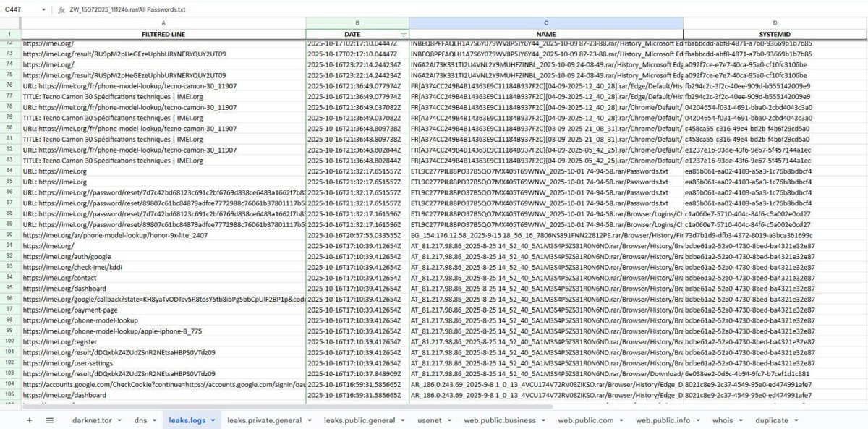
Task: Click the NAME header cell
Action: pos(546,34)
